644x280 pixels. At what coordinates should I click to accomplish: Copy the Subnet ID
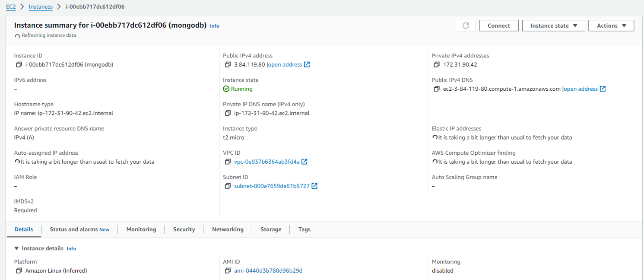[228, 186]
